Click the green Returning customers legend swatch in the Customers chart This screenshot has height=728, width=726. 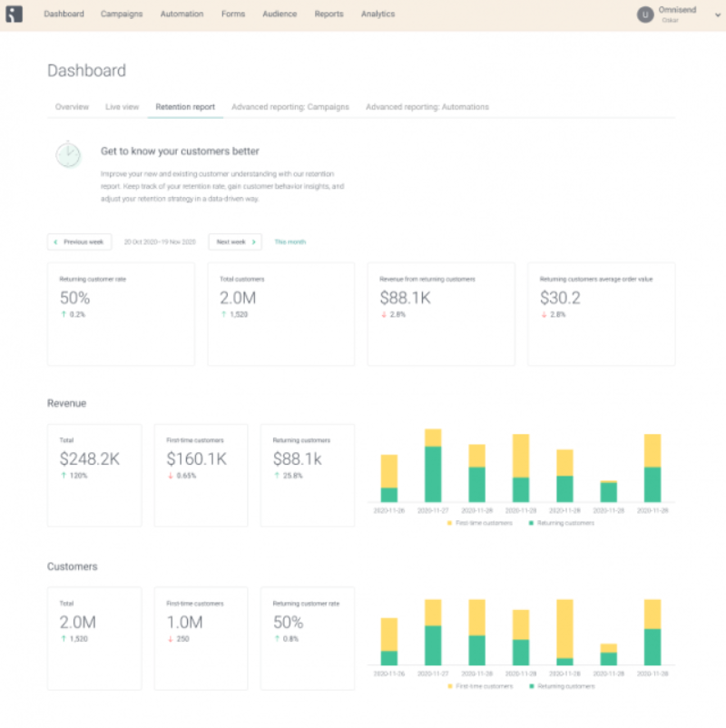[x=532, y=686]
